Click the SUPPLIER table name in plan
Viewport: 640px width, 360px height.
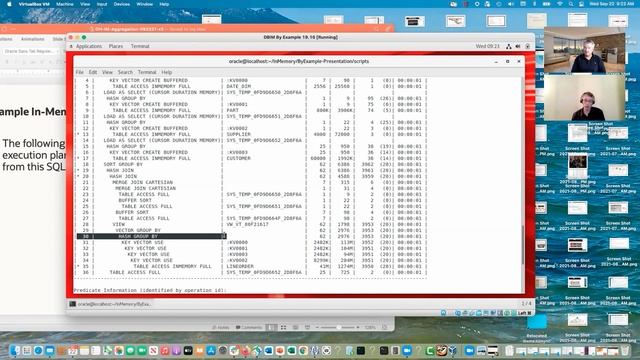[x=239, y=134]
